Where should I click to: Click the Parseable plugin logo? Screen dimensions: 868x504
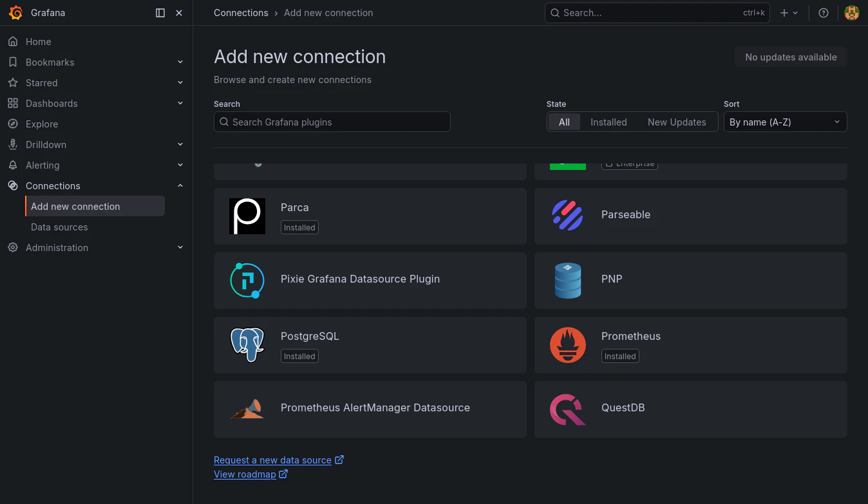[568, 216]
